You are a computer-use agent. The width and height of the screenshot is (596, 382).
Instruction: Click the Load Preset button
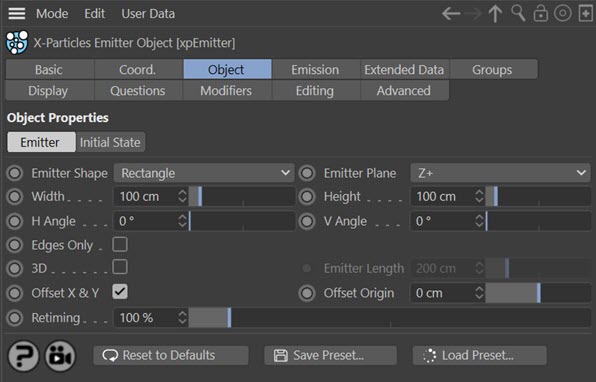[x=479, y=356]
